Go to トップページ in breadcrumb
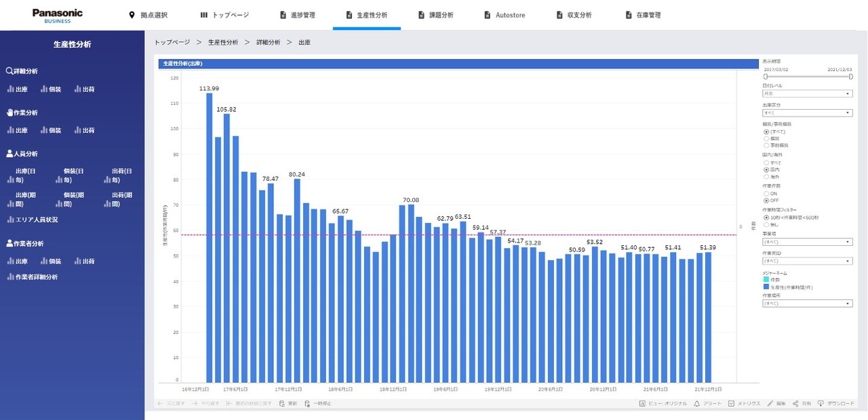This screenshot has width=868, height=420. [x=172, y=42]
